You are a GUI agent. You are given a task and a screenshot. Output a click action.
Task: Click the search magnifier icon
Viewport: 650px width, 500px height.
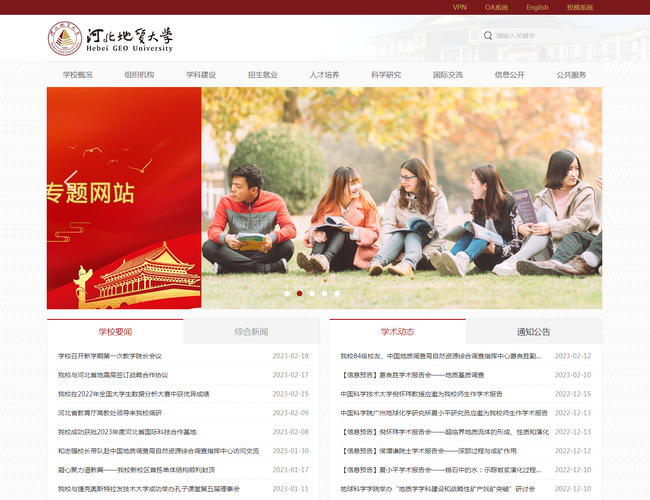[x=488, y=36]
